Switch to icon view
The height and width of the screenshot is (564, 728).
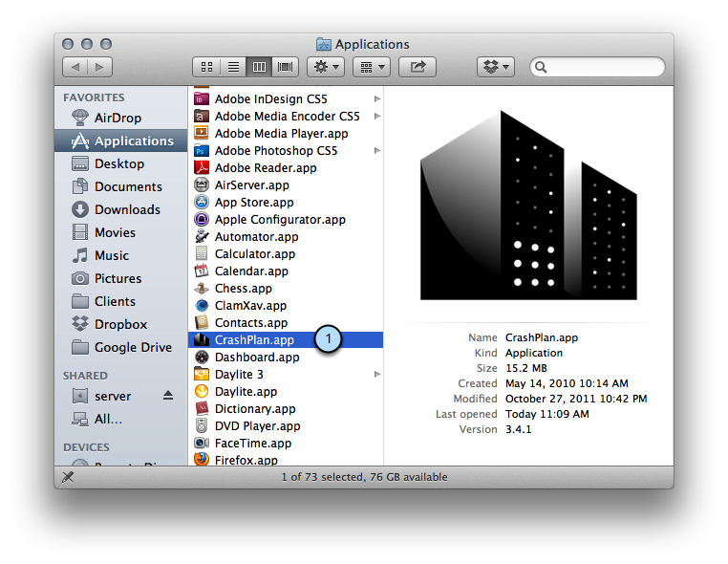click(x=206, y=67)
